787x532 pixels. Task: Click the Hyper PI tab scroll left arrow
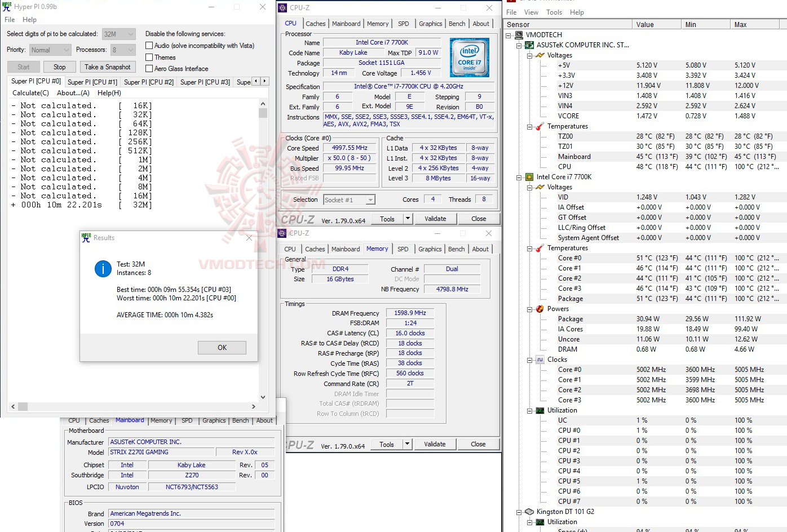pyautogui.click(x=256, y=81)
